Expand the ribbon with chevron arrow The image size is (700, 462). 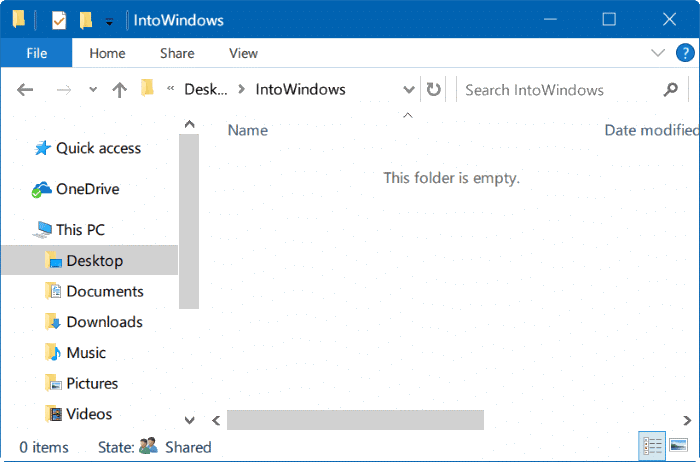pyautogui.click(x=658, y=53)
